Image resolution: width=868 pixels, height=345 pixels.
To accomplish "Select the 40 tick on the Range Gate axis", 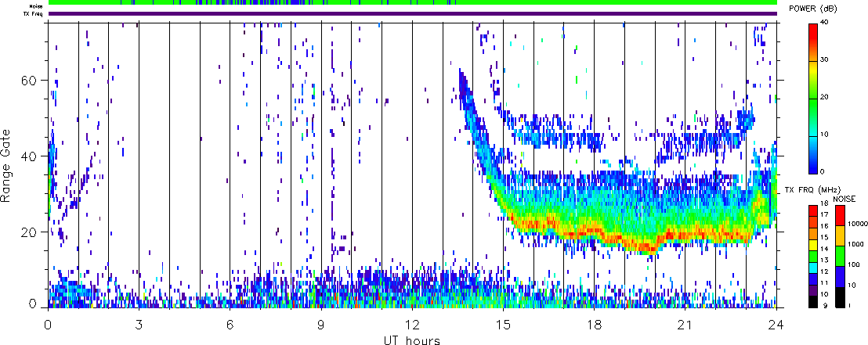I will click(31, 156).
